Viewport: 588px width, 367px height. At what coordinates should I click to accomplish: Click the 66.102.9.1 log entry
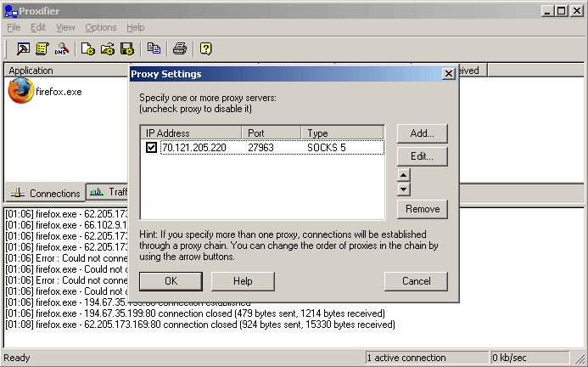tap(66, 225)
